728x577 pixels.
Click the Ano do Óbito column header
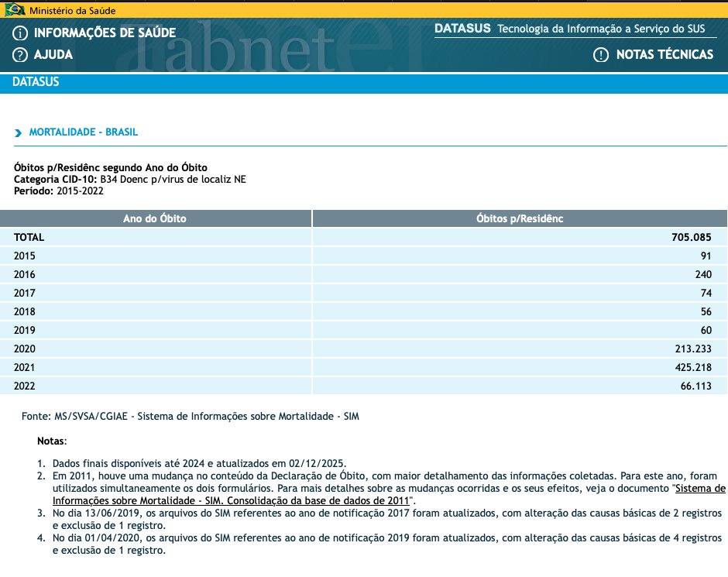coord(156,218)
